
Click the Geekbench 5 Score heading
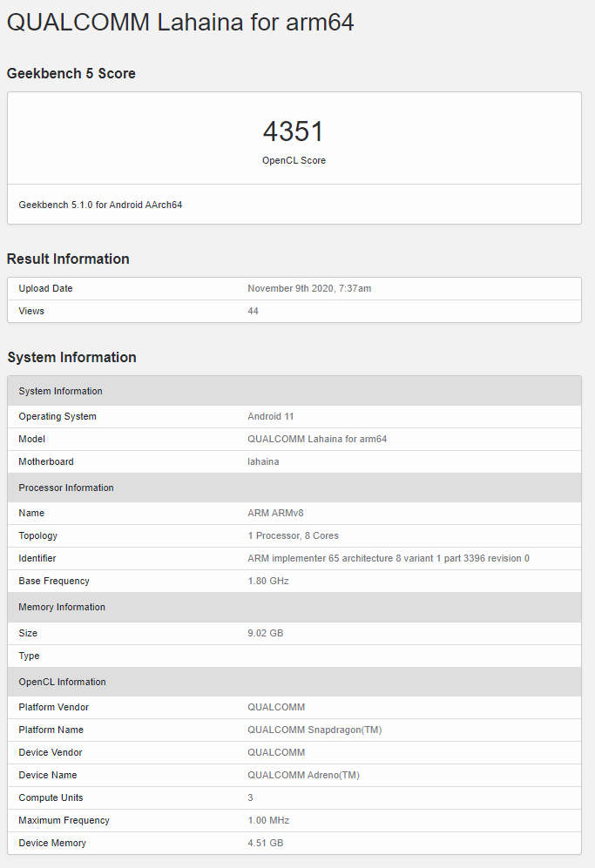(71, 74)
